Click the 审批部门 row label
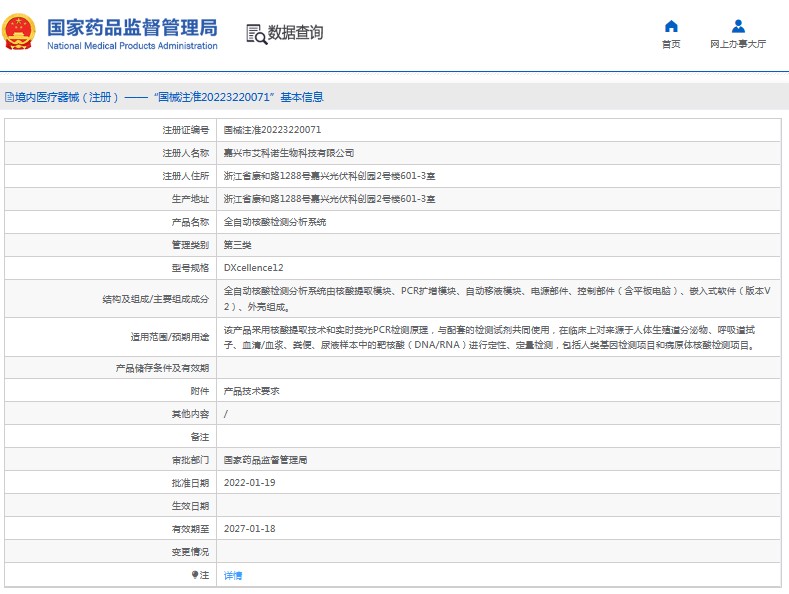Image resolution: width=789 pixels, height=594 pixels. click(x=190, y=460)
